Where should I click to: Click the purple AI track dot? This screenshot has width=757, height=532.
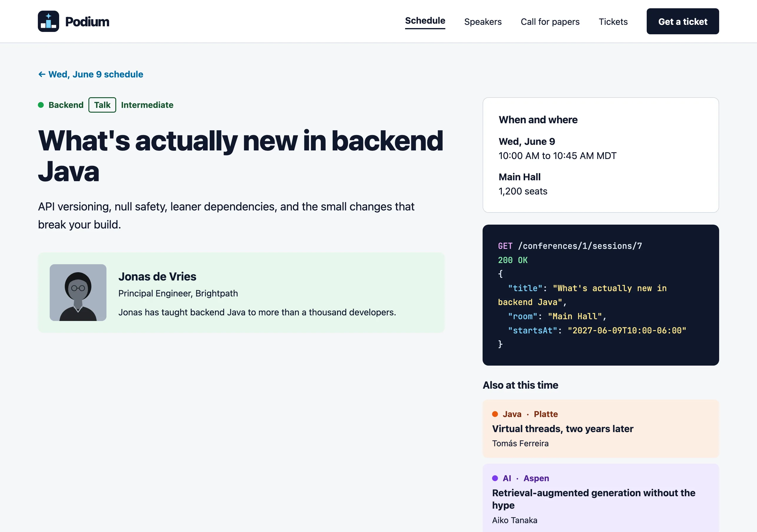pyautogui.click(x=495, y=478)
